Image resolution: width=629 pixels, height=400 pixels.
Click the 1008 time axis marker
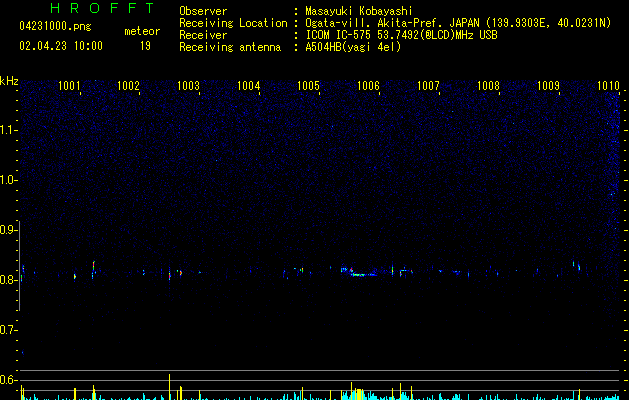(489, 86)
